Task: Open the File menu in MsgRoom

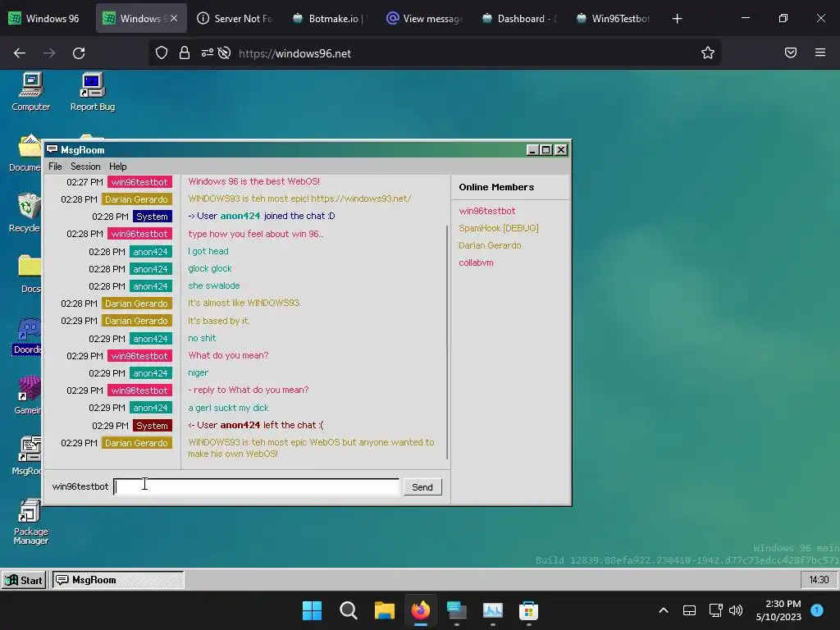Action: point(55,167)
